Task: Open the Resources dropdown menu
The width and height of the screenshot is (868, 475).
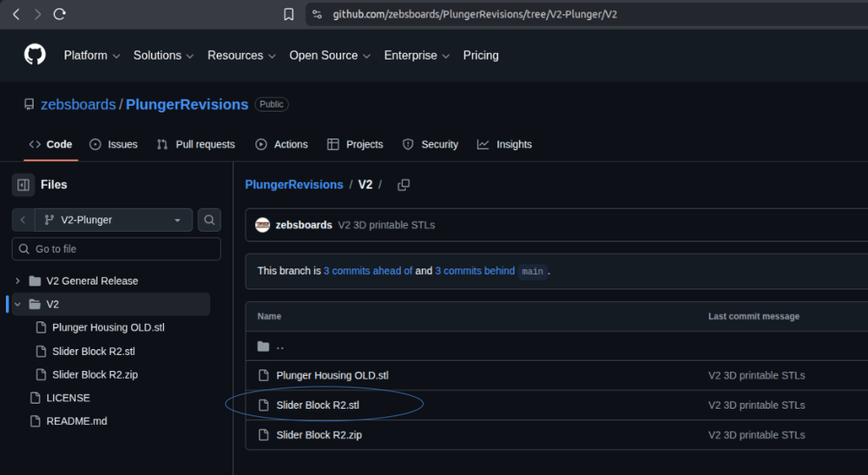Action: tap(241, 56)
